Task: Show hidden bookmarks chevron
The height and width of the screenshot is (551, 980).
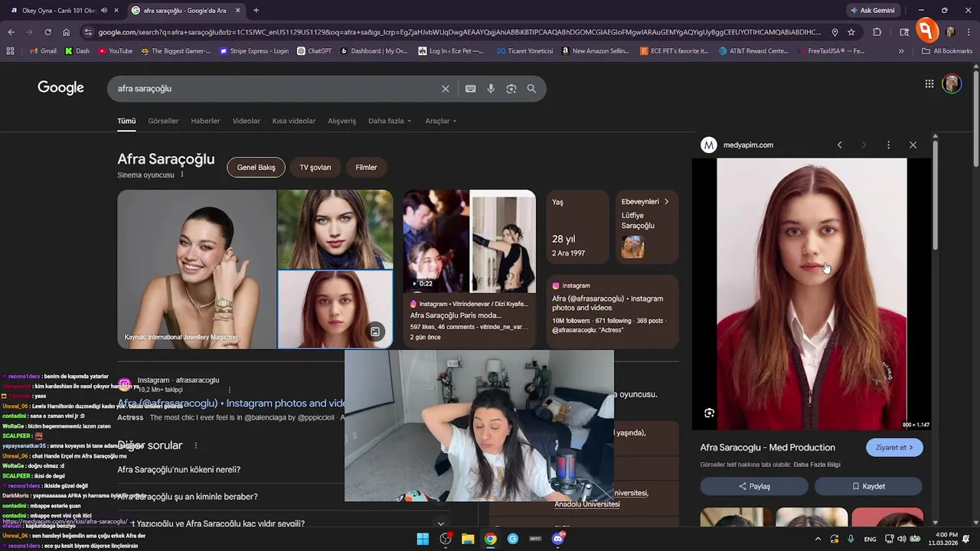Action: (x=901, y=51)
